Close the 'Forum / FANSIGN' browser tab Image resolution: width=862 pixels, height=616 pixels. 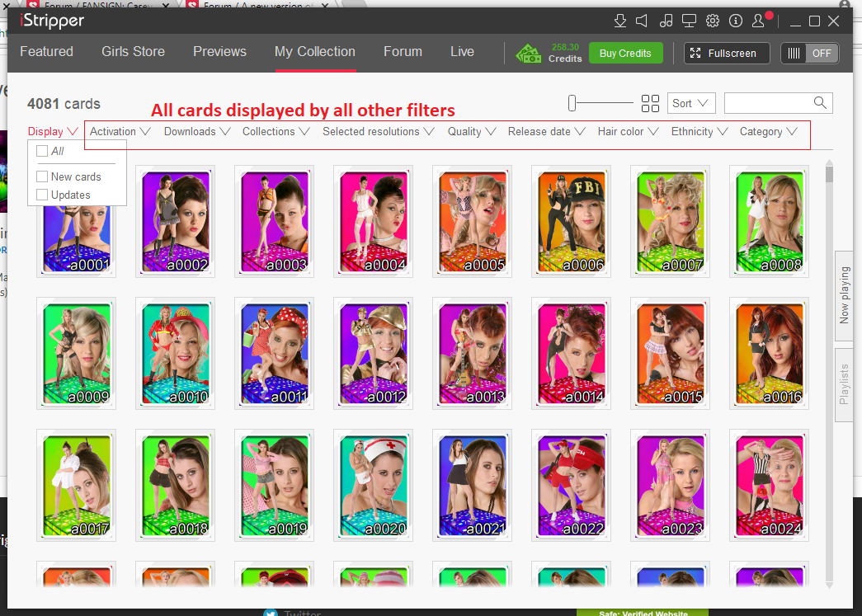click(x=167, y=6)
